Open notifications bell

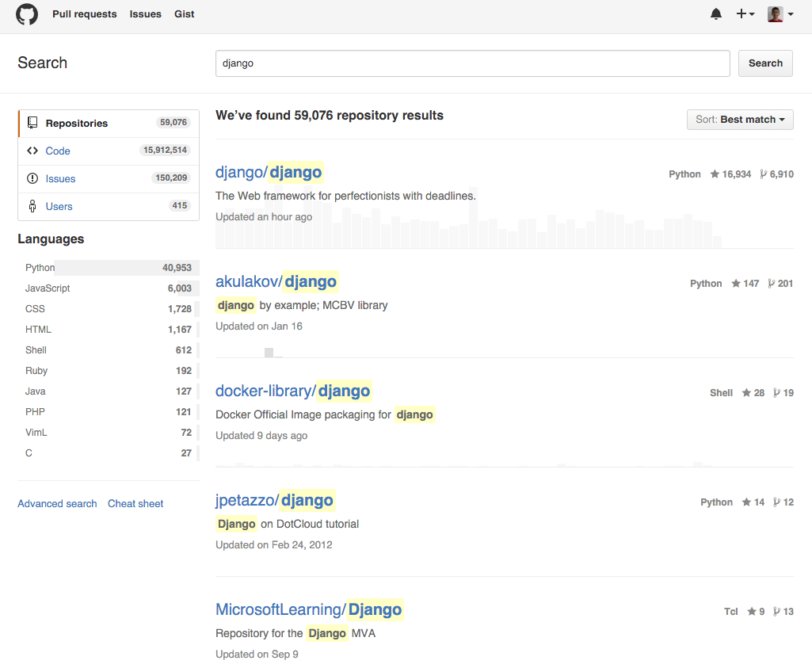[x=715, y=14]
